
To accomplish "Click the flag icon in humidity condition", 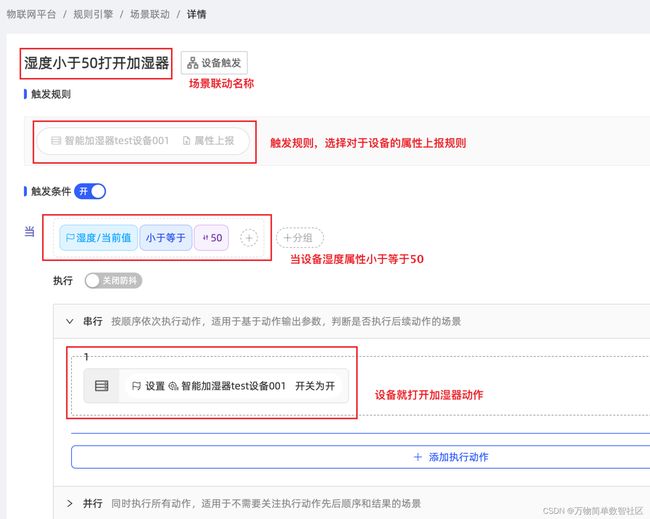I will point(70,238).
